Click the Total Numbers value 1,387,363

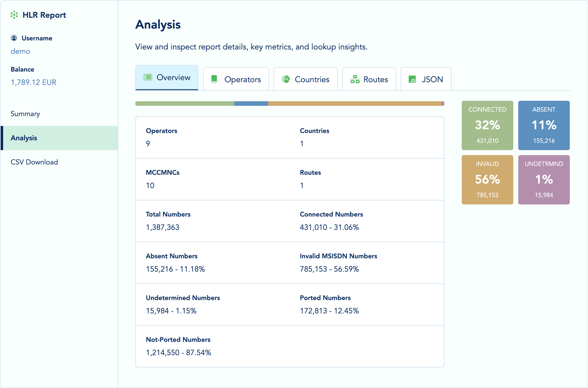point(162,227)
